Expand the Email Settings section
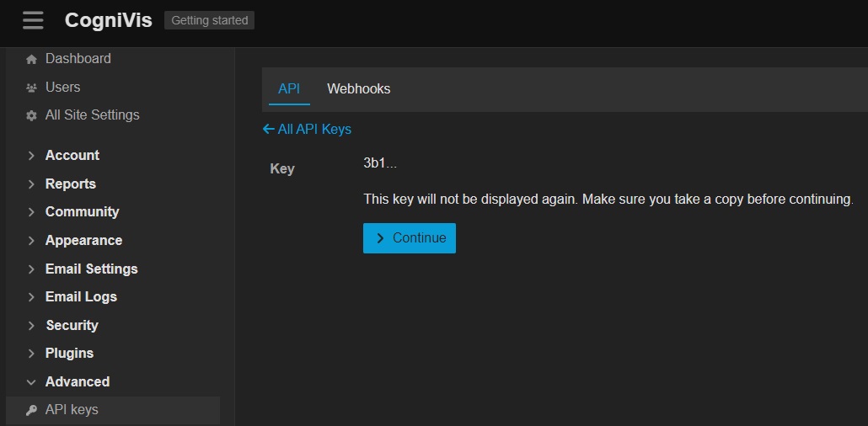The height and width of the screenshot is (426, 868). click(x=91, y=269)
